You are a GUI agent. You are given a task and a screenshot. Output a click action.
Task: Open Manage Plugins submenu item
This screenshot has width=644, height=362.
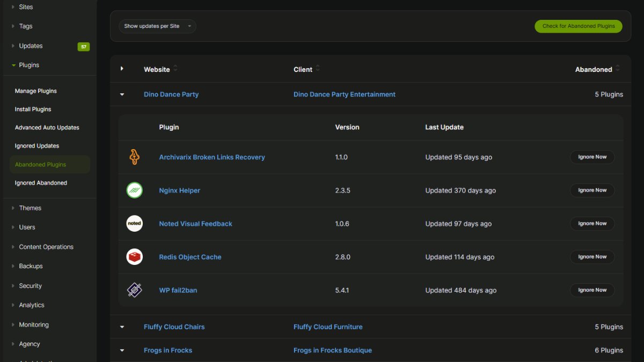pos(36,91)
